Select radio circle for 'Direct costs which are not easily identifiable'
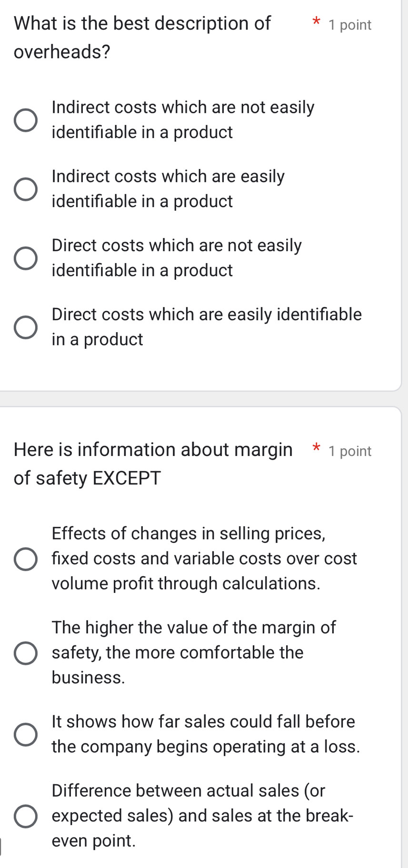 [x=25, y=258]
